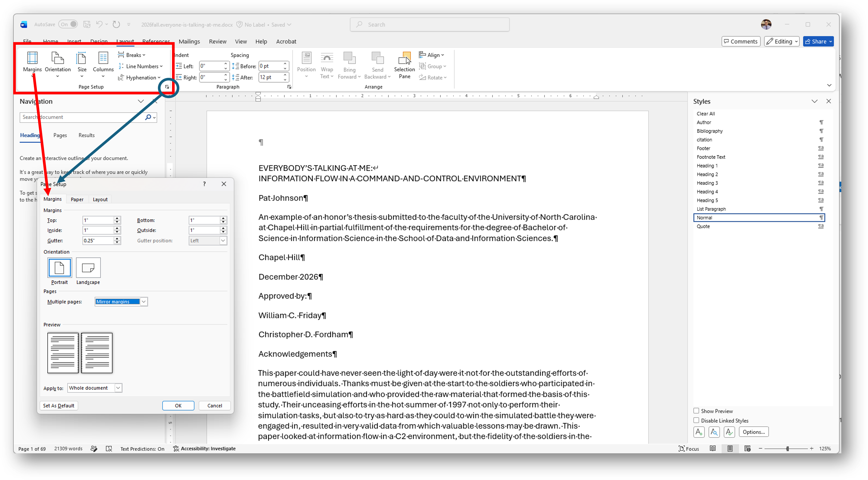Click the Options... button in Styles
Viewport: 868px width, 480px height.
753,432
